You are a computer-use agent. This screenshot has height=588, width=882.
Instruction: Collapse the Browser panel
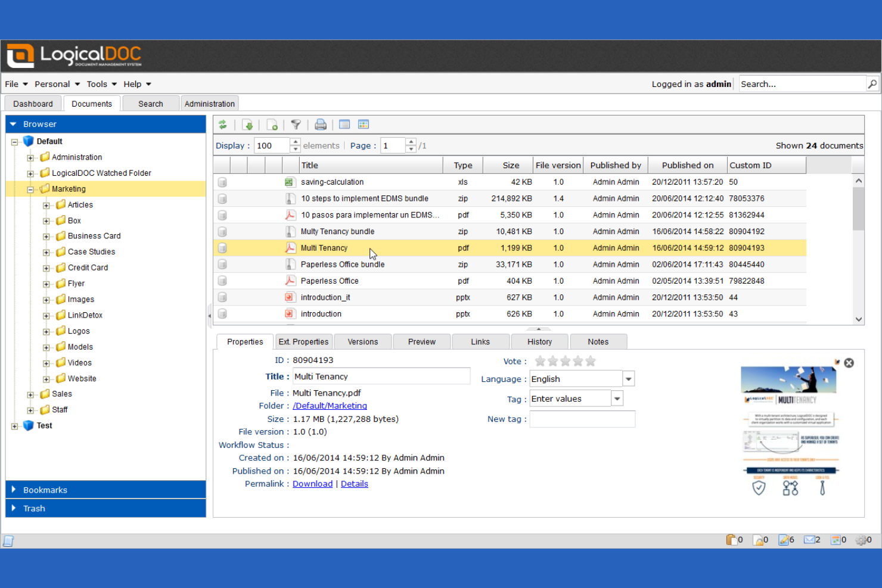tap(14, 124)
